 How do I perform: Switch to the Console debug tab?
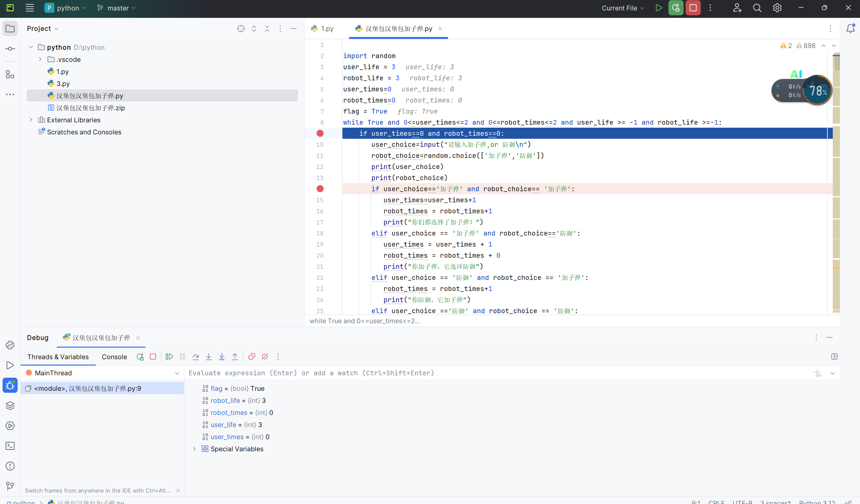coord(114,356)
